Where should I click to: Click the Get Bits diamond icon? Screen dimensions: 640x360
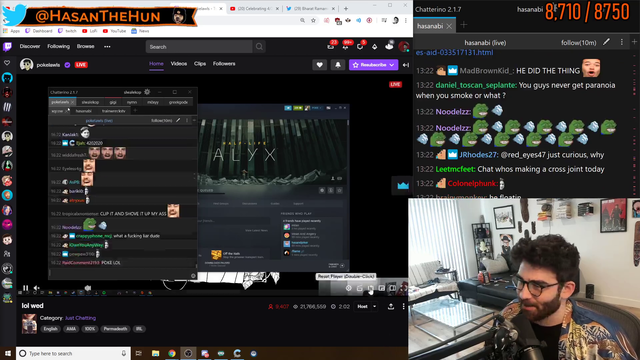(x=374, y=47)
